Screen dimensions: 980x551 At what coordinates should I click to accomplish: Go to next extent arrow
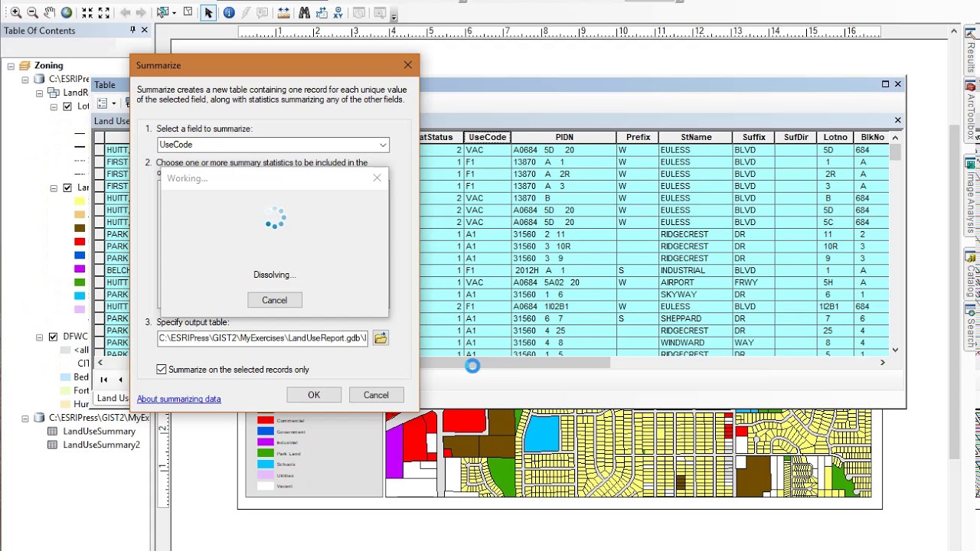142,13
